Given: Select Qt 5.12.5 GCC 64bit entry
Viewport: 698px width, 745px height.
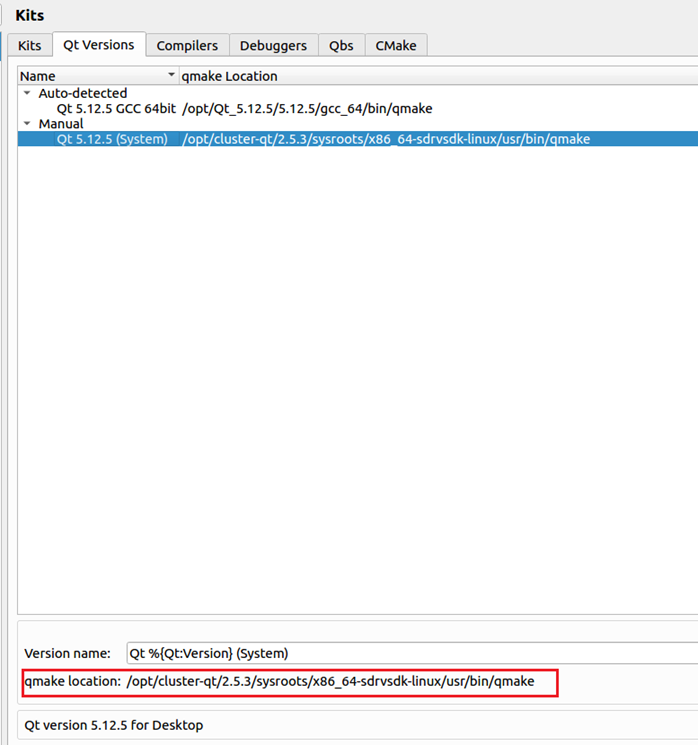Looking at the screenshot, I should (116, 109).
